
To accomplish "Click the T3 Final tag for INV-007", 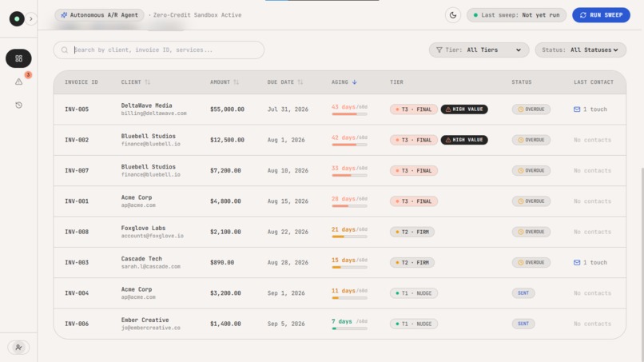I will 414,170.
